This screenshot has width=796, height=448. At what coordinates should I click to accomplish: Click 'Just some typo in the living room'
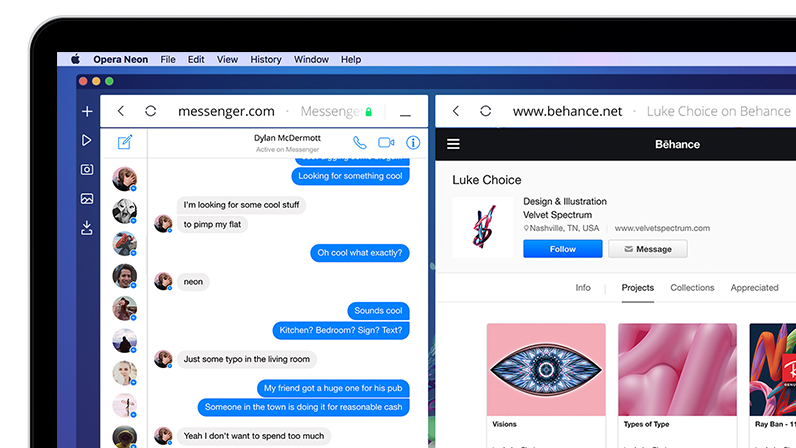pos(247,359)
